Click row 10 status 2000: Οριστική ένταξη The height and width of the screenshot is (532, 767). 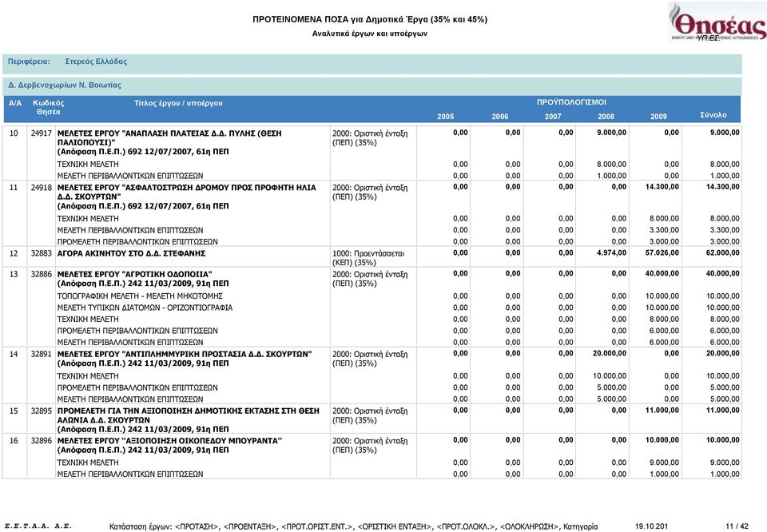click(370, 138)
